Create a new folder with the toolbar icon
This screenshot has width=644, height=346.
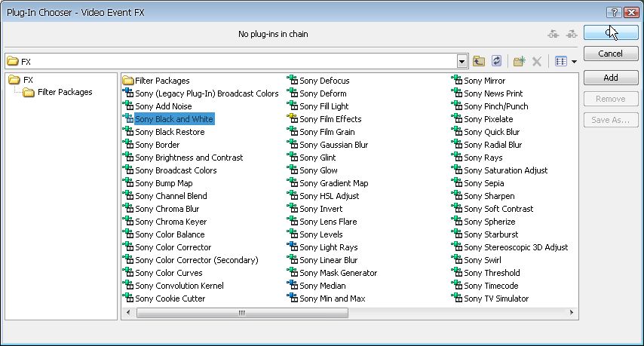tap(519, 61)
